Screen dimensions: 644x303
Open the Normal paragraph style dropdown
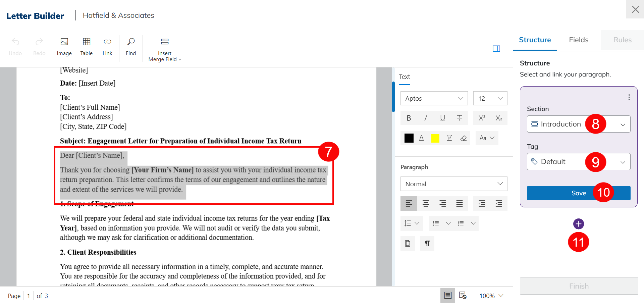point(453,184)
